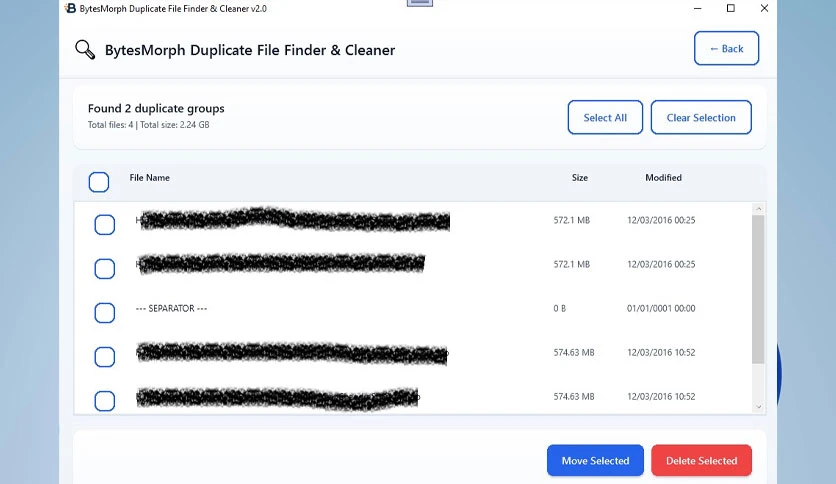Click the File Name column header
Image resolution: width=836 pixels, height=484 pixels.
click(149, 178)
